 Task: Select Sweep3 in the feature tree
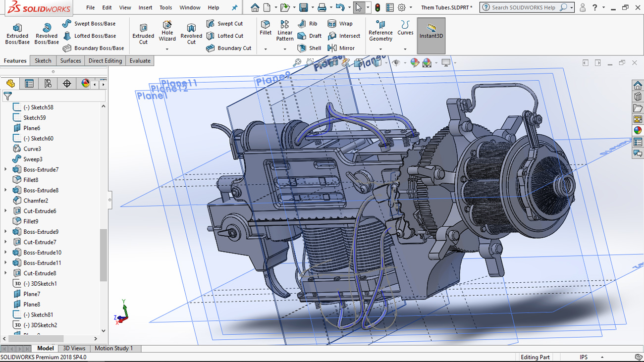(x=28, y=159)
